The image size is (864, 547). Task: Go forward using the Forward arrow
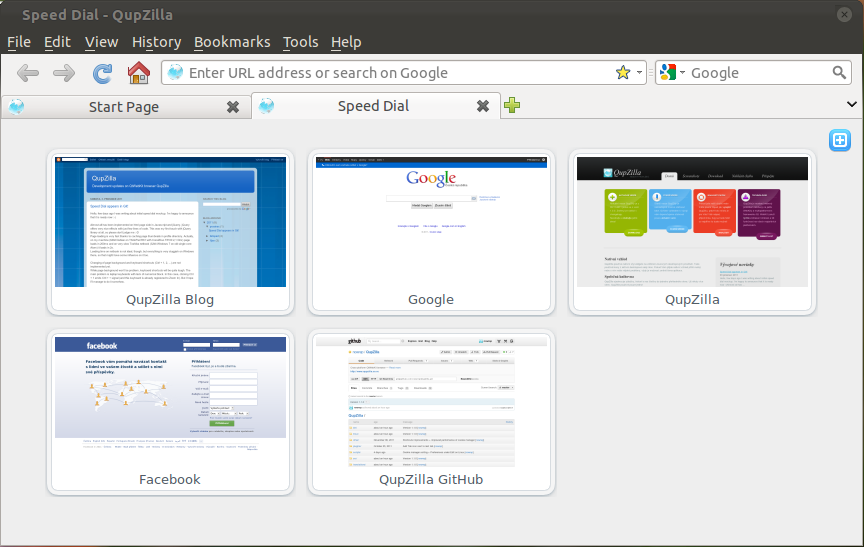(x=64, y=73)
